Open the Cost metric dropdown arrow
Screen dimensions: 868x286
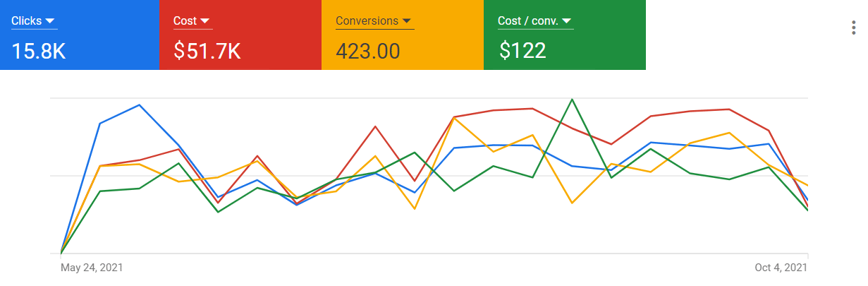pos(204,21)
